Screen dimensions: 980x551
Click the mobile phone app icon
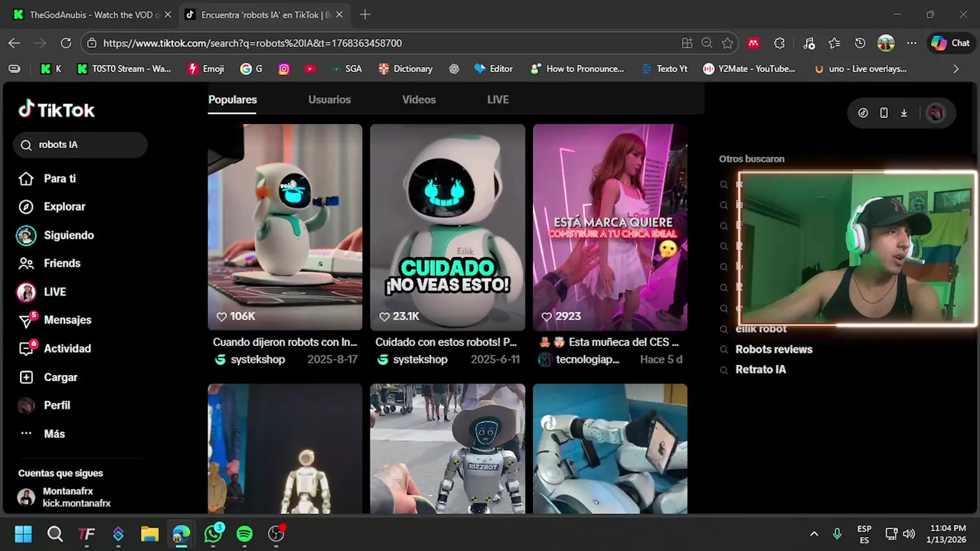pyautogui.click(x=884, y=112)
